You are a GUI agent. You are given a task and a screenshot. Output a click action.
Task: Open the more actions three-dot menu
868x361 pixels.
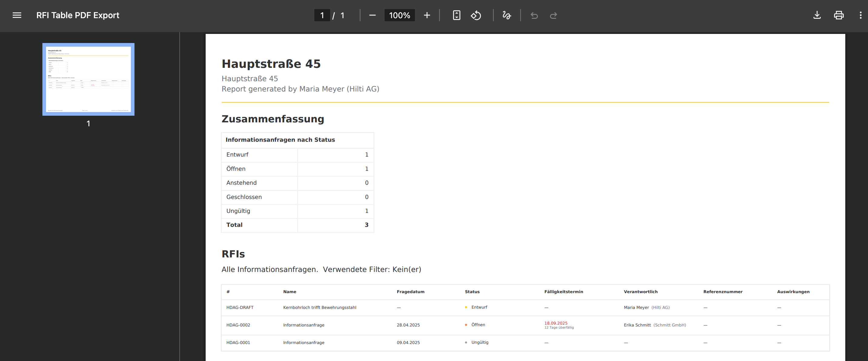(860, 15)
